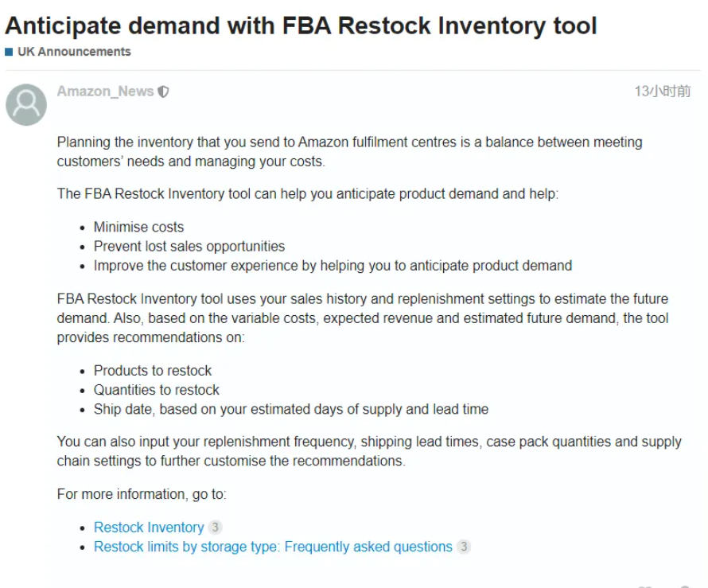This screenshot has height=588, width=708.
Task: Click the moderator shield icon beside Amazon_News
Action: point(163,92)
